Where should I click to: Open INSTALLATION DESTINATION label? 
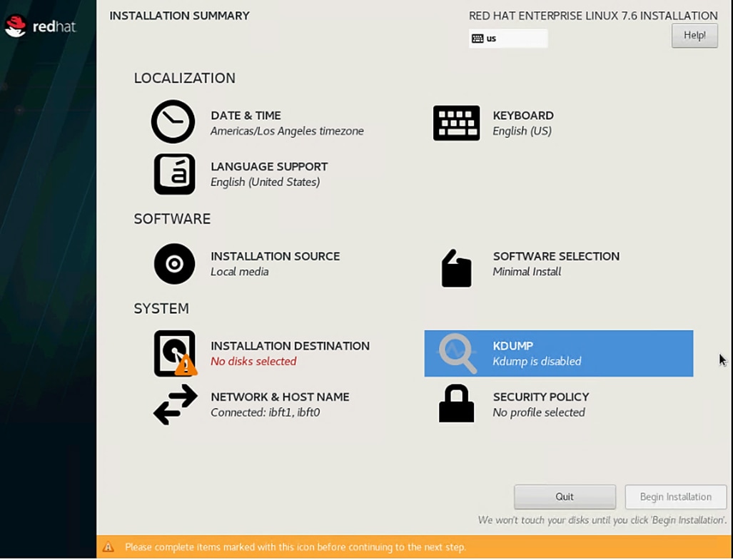[x=290, y=346]
